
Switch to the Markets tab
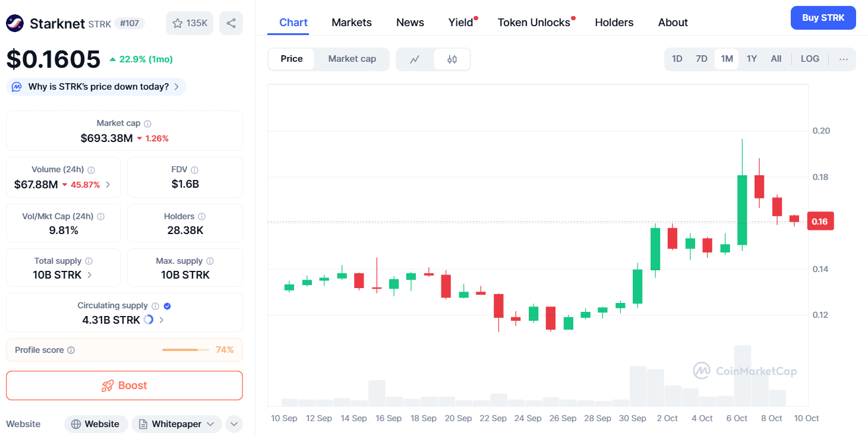pos(352,23)
